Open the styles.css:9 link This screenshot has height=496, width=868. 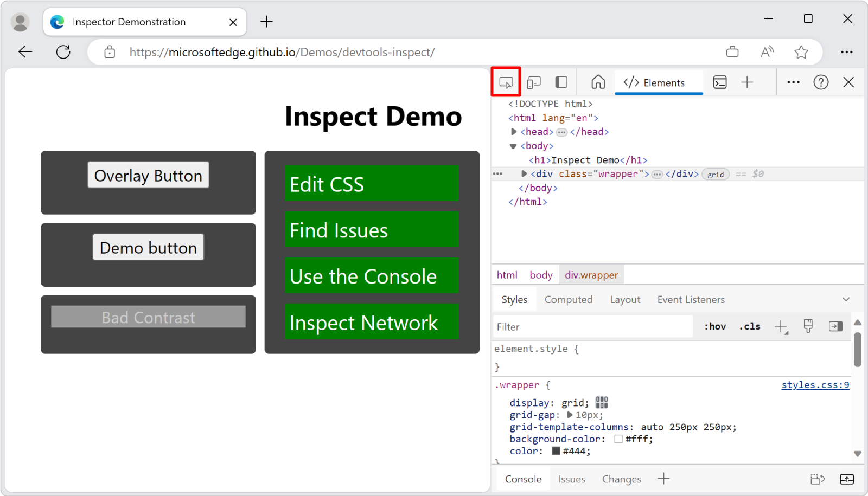coord(815,385)
